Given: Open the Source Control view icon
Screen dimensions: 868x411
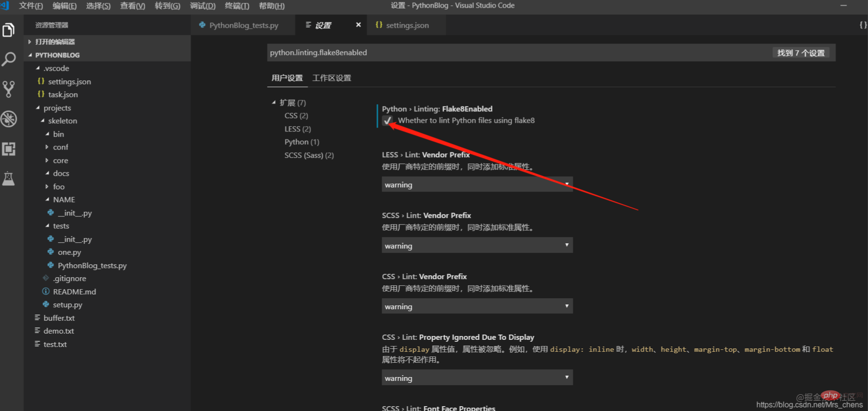Looking at the screenshot, I should click(x=9, y=89).
